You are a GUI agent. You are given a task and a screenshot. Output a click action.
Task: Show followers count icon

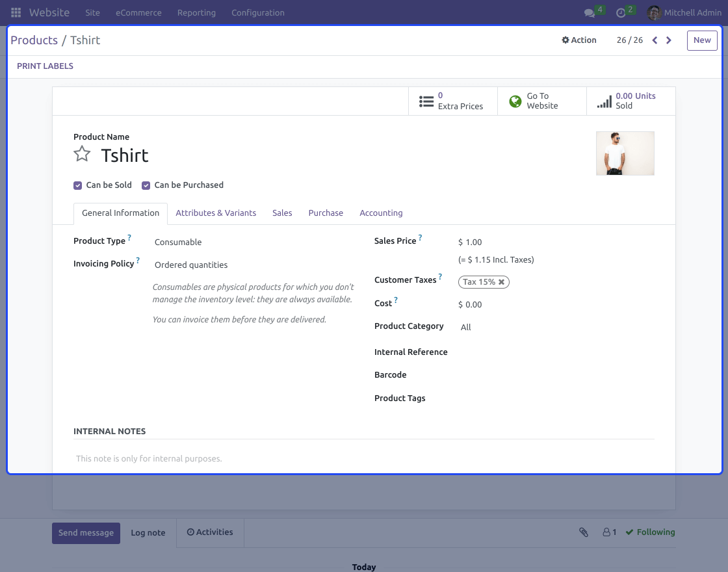tap(610, 532)
